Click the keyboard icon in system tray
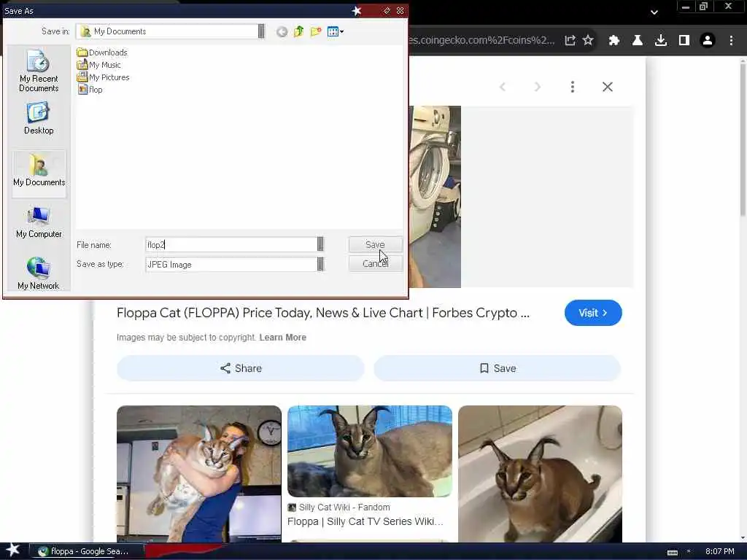The image size is (747, 560). point(672,552)
